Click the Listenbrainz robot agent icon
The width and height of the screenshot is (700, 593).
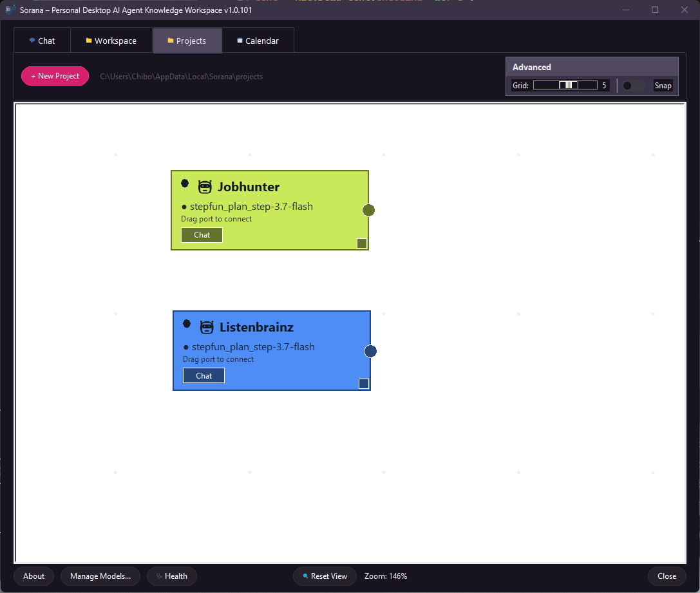[x=207, y=327]
